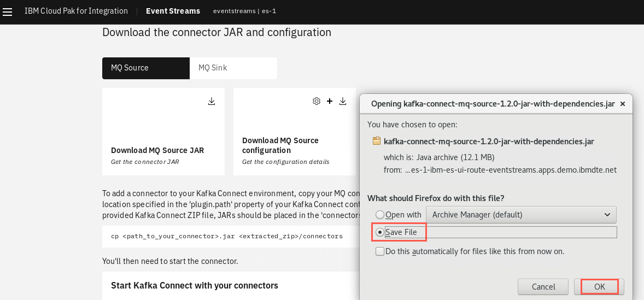This screenshot has width=644, height=300.
Task: Confirm the download with OK
Action: click(600, 286)
